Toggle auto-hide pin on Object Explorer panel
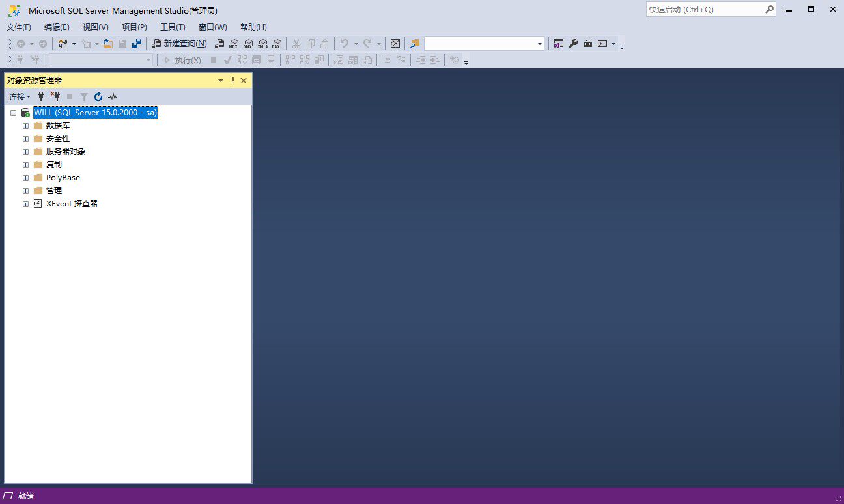 pyautogui.click(x=232, y=80)
